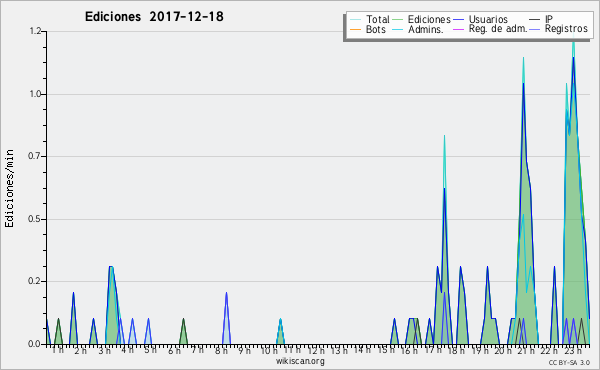Click the 1.0 y-axis value
600x370 pixels.
35,94
